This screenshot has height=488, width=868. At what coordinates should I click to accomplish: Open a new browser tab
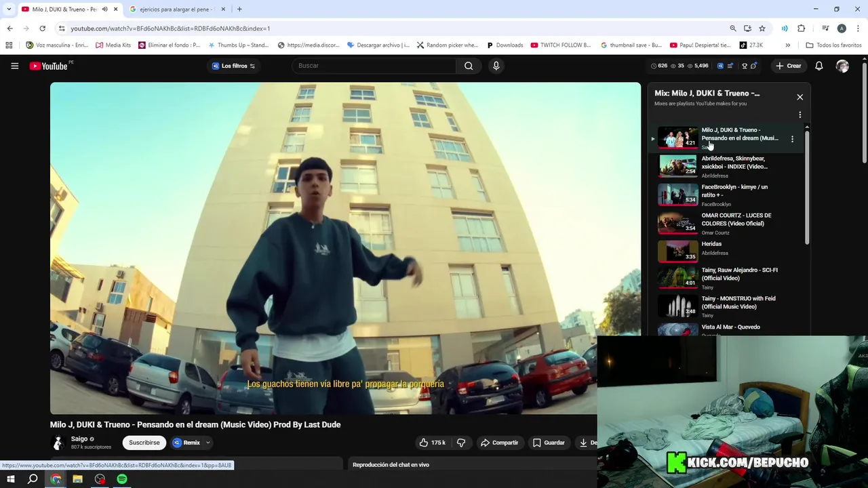coord(239,9)
